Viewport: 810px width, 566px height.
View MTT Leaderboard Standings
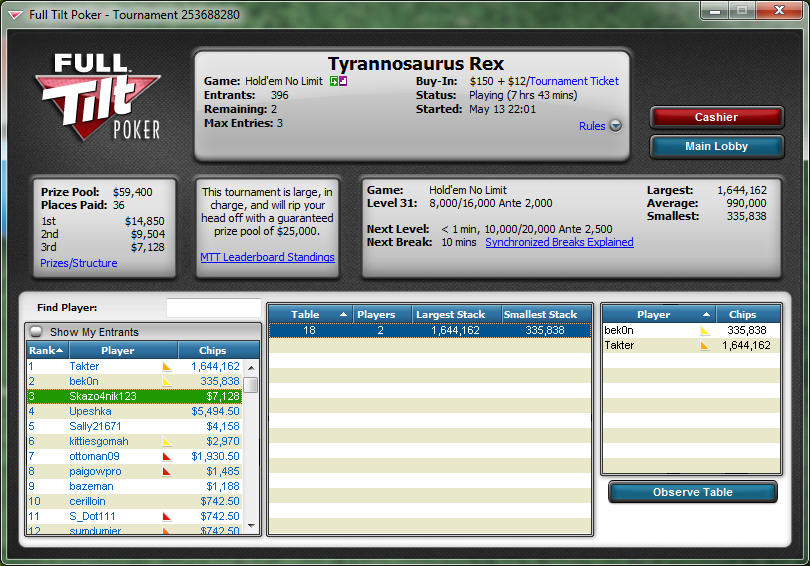click(x=268, y=257)
